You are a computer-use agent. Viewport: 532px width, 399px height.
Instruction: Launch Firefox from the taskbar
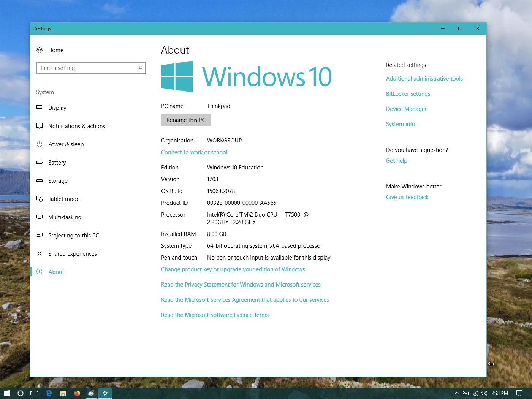point(77,393)
